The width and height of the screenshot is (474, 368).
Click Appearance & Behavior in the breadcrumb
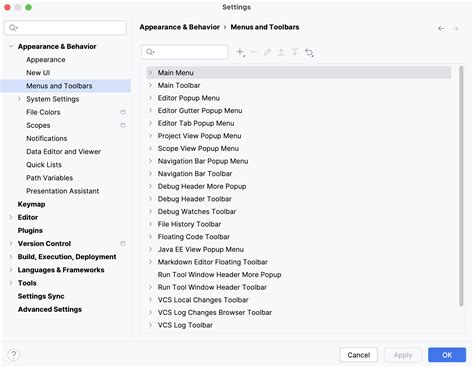(179, 27)
